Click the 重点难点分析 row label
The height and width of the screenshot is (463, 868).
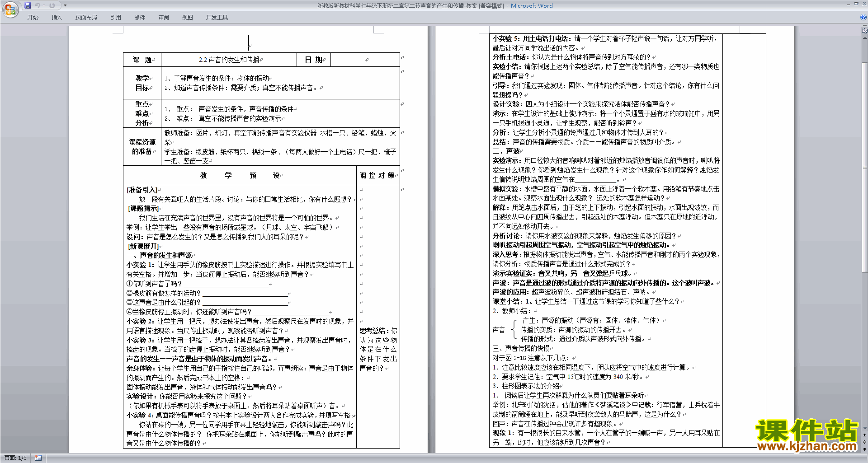point(142,113)
